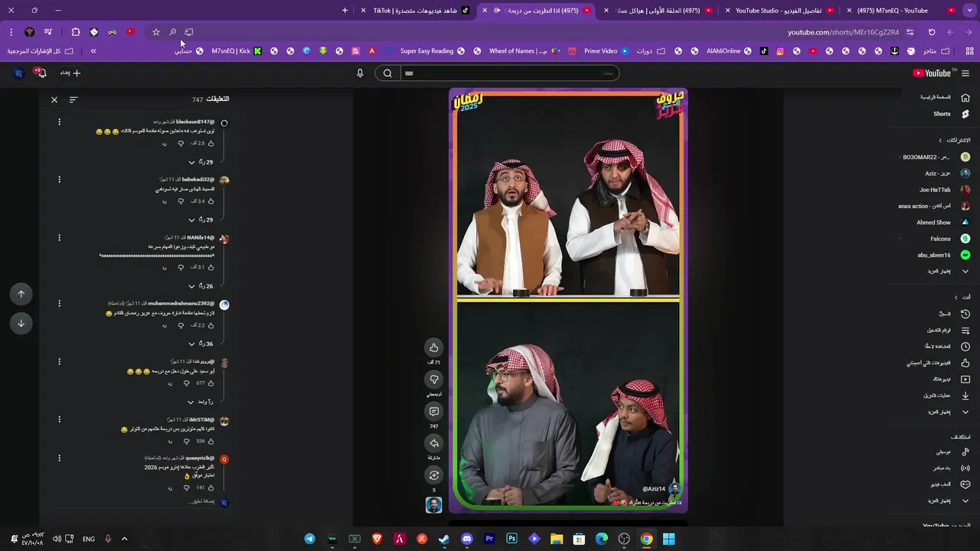Screen dimensions: 980x551
Task: Search with voice using the microphone icon
Action: [x=360, y=73]
